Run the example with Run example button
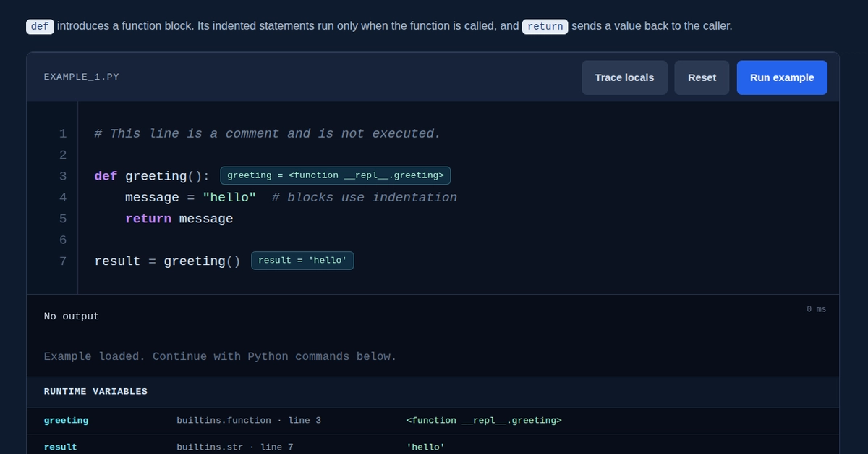868x454 pixels. pos(782,77)
